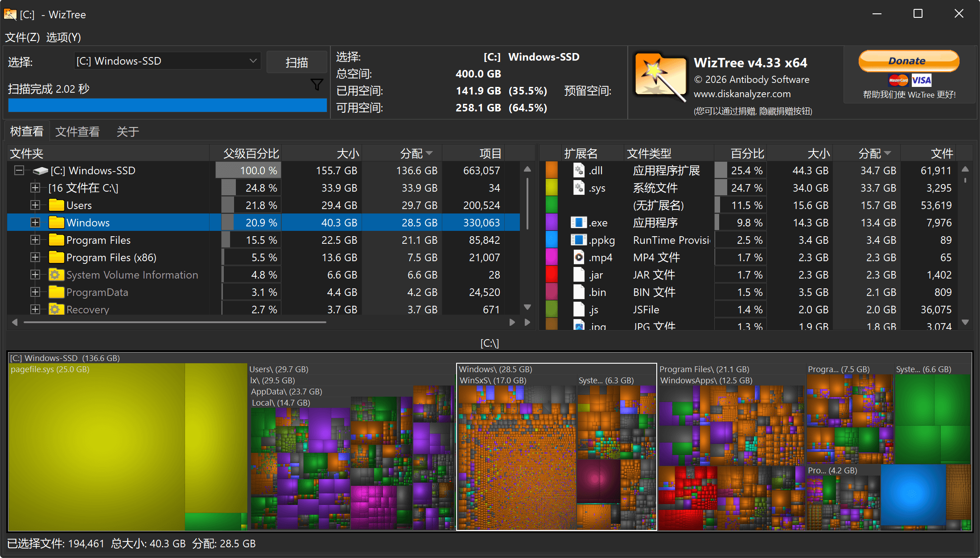Click the System Volume Information gear folder icon
980x558 pixels.
click(56, 275)
